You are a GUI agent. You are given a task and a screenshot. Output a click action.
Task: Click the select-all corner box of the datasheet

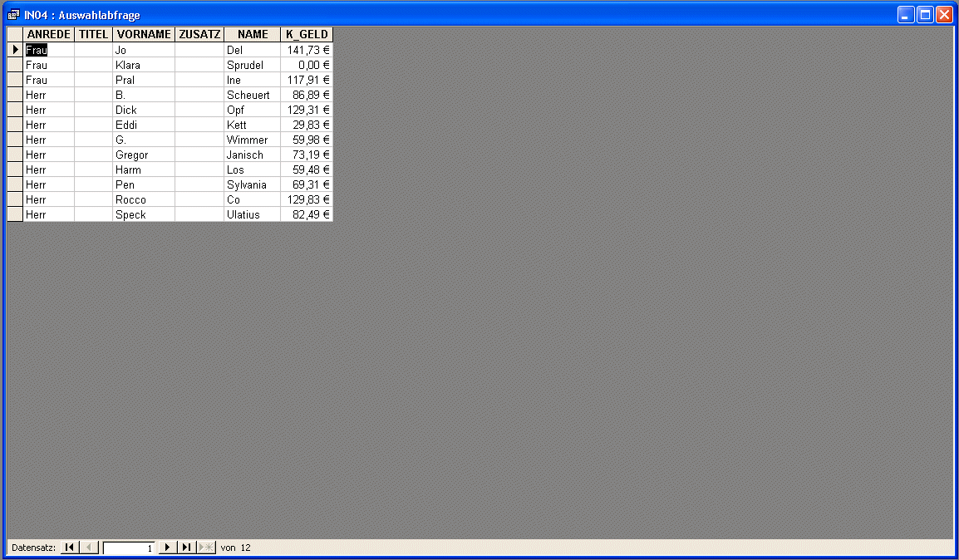click(x=15, y=34)
